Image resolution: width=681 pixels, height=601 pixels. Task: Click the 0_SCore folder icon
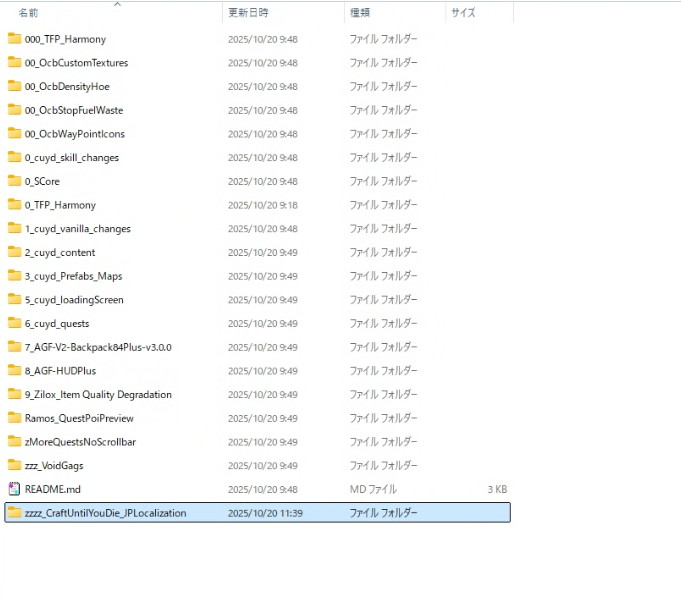[14, 181]
